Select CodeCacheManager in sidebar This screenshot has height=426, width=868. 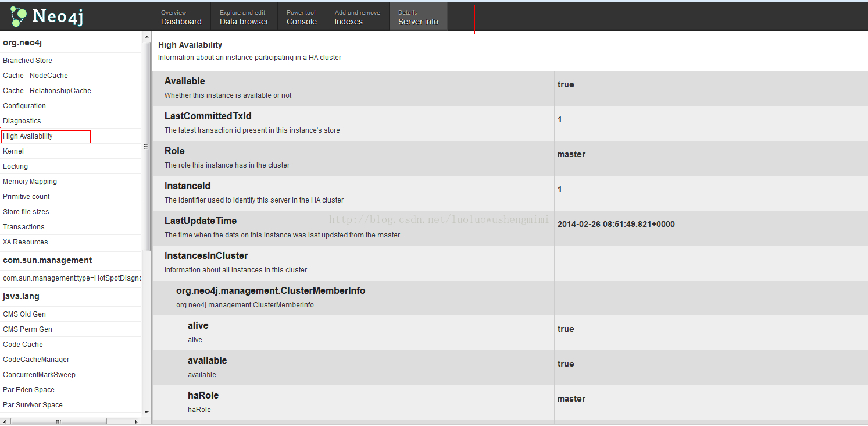click(36, 360)
